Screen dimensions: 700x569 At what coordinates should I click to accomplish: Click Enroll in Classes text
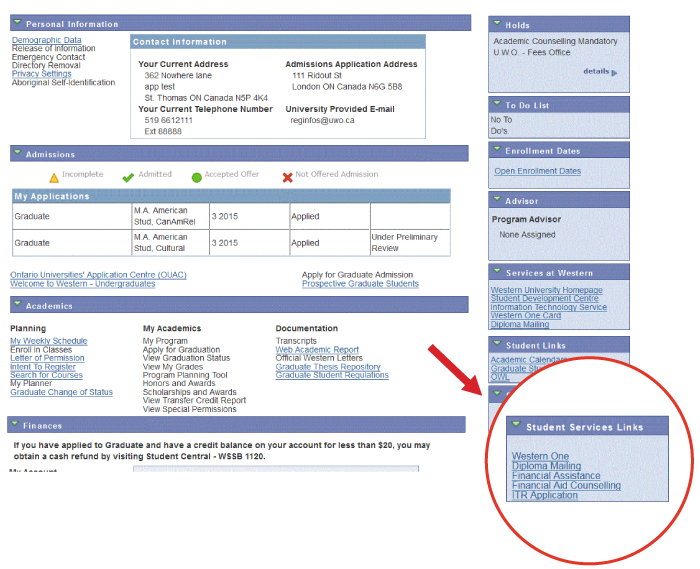(x=41, y=350)
